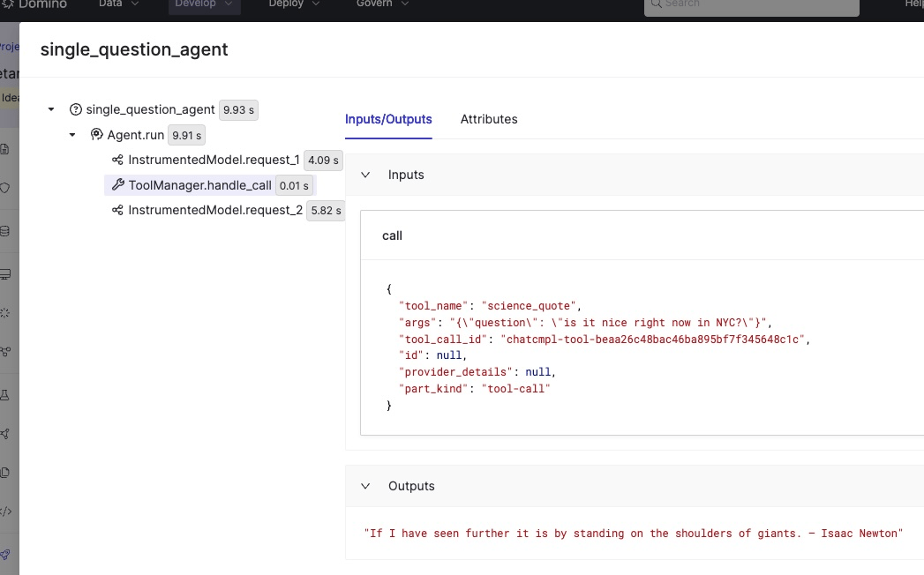924x575 pixels.
Task: Click the Domino logo in the header
Action: click(34, 4)
